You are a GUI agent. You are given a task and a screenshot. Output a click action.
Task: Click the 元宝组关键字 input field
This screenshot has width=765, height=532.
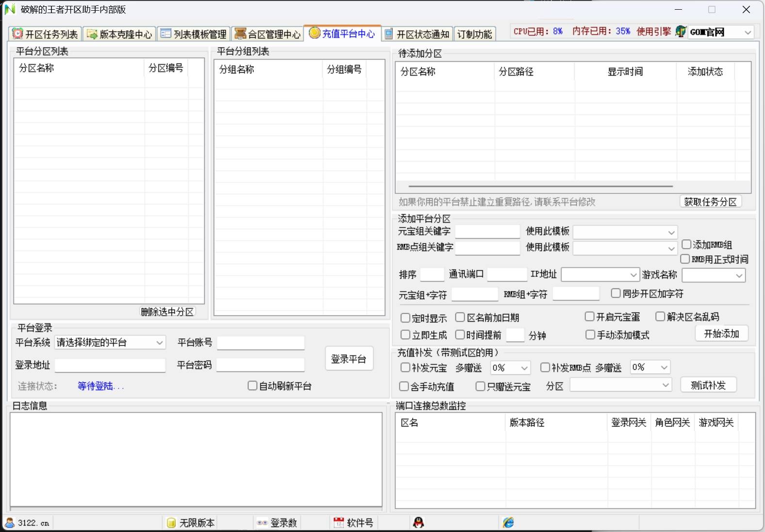[x=487, y=232]
